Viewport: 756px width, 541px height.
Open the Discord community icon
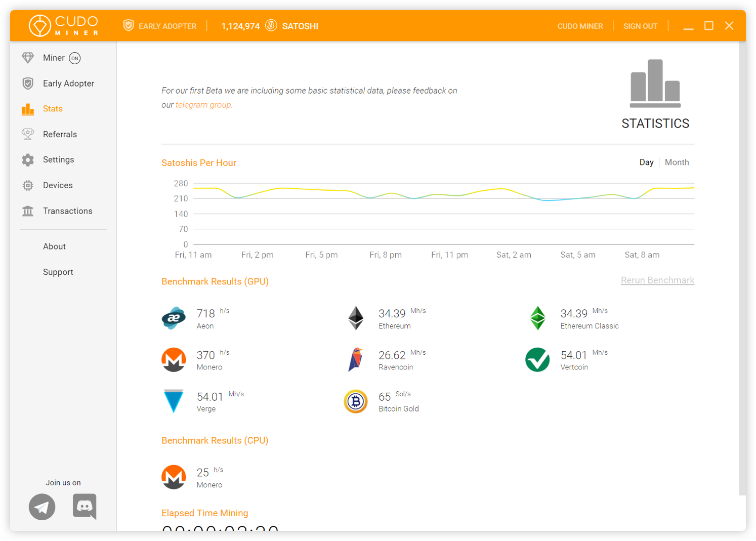point(84,507)
